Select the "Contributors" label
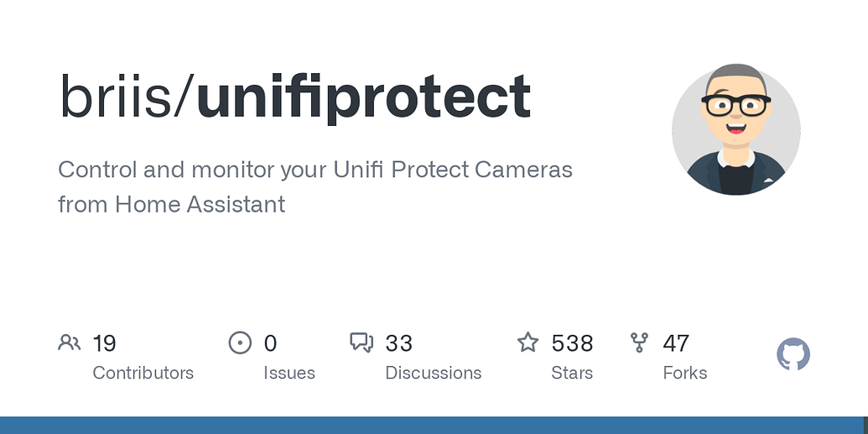 (x=143, y=373)
